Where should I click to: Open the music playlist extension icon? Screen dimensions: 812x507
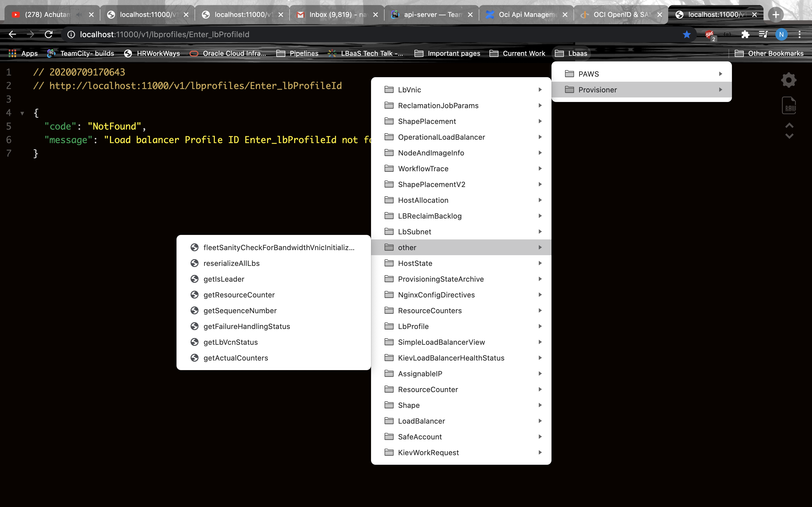click(763, 34)
